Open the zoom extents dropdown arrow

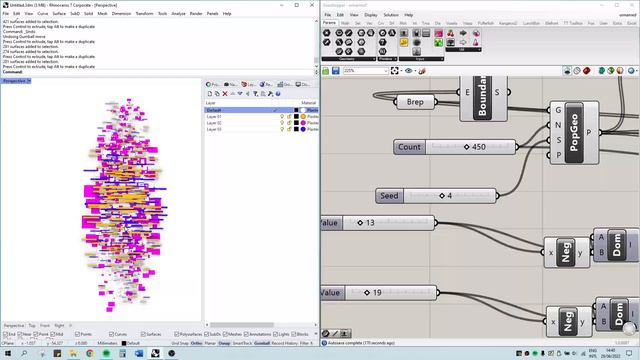click(401, 71)
